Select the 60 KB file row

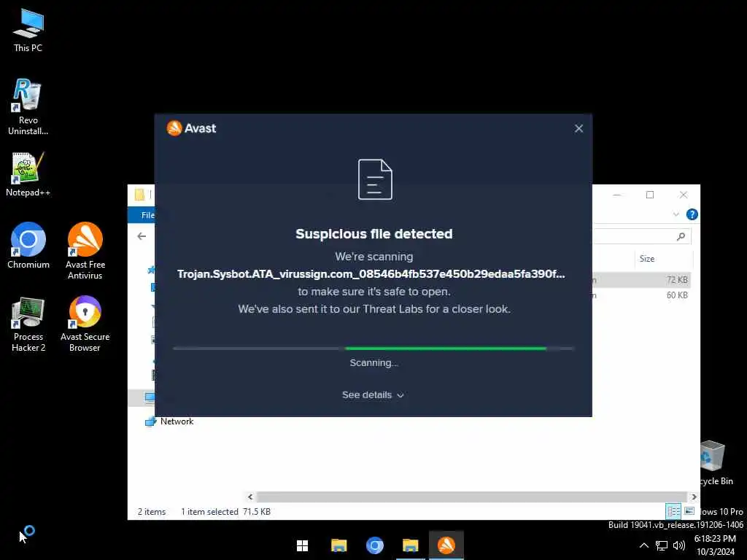[x=641, y=295]
